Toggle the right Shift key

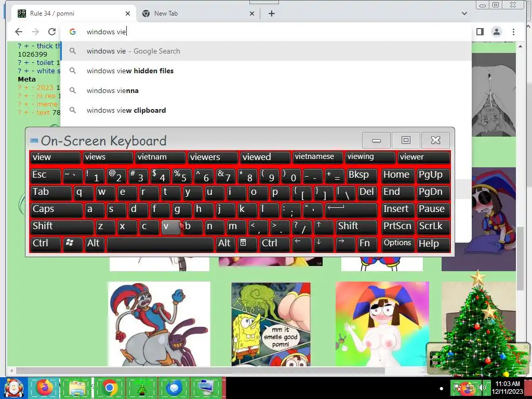tap(356, 227)
